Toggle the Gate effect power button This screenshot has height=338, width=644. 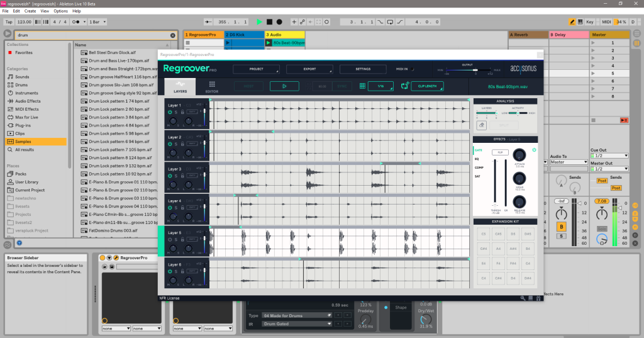[534, 150]
